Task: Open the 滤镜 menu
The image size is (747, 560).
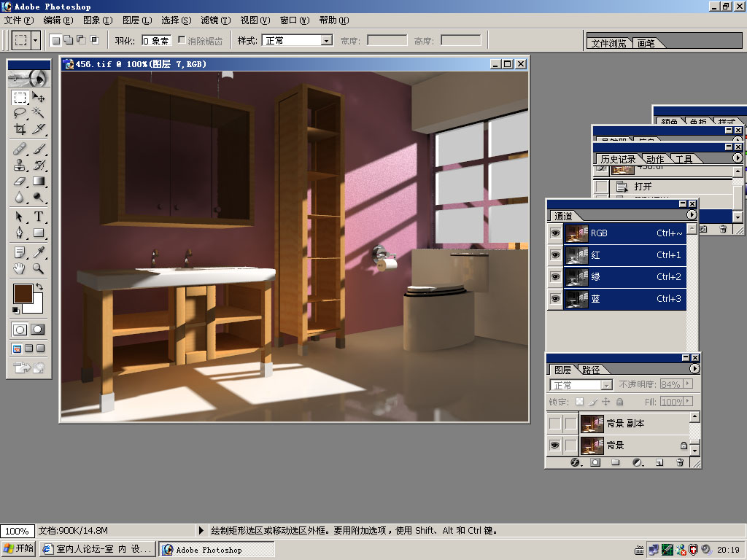Action: [x=216, y=20]
